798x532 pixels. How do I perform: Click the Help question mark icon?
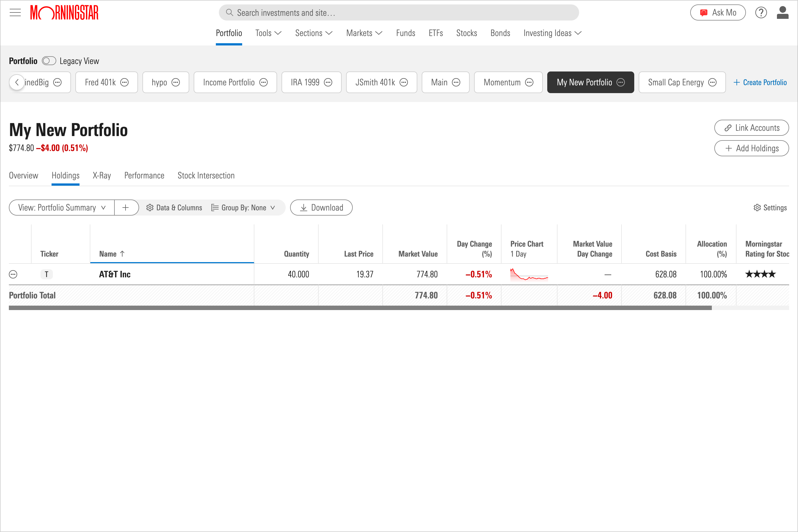point(761,12)
